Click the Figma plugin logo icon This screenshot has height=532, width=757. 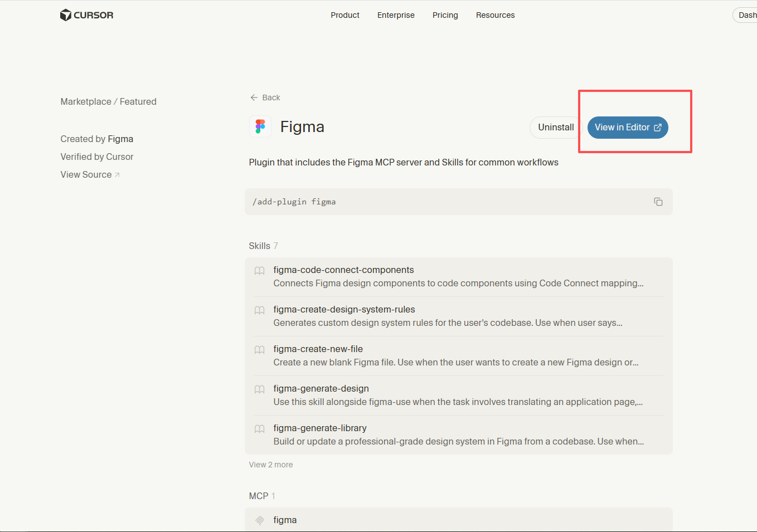(x=260, y=126)
